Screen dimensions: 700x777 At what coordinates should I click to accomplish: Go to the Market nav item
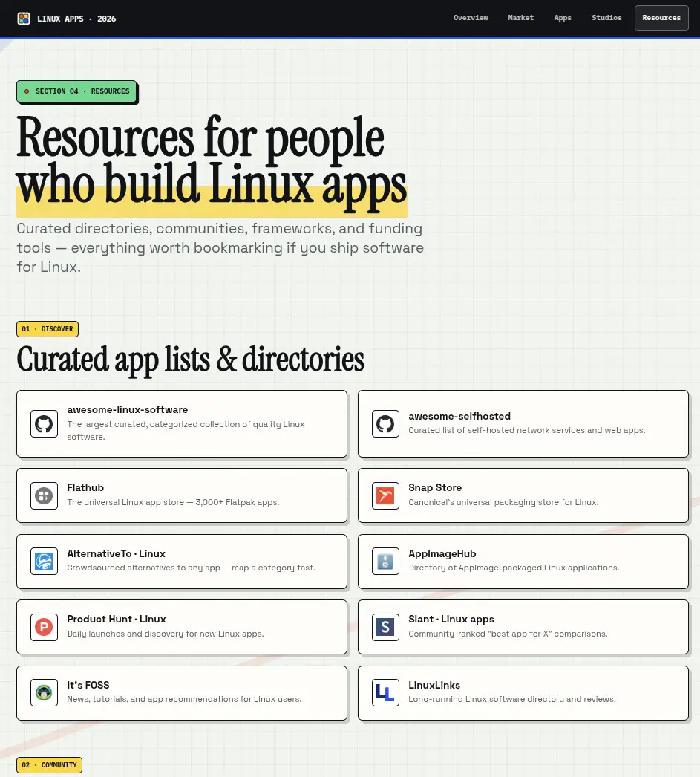pyautogui.click(x=521, y=18)
